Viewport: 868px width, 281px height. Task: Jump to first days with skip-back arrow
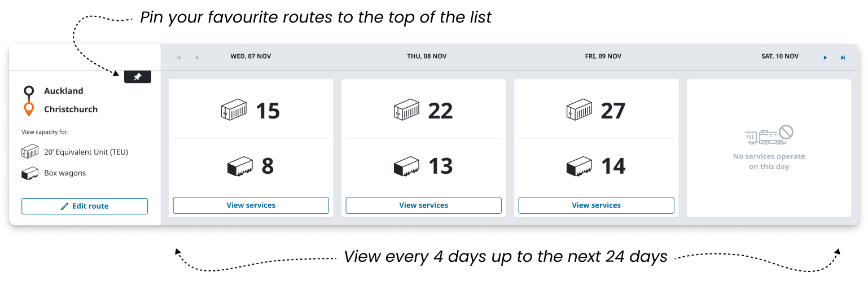178,58
